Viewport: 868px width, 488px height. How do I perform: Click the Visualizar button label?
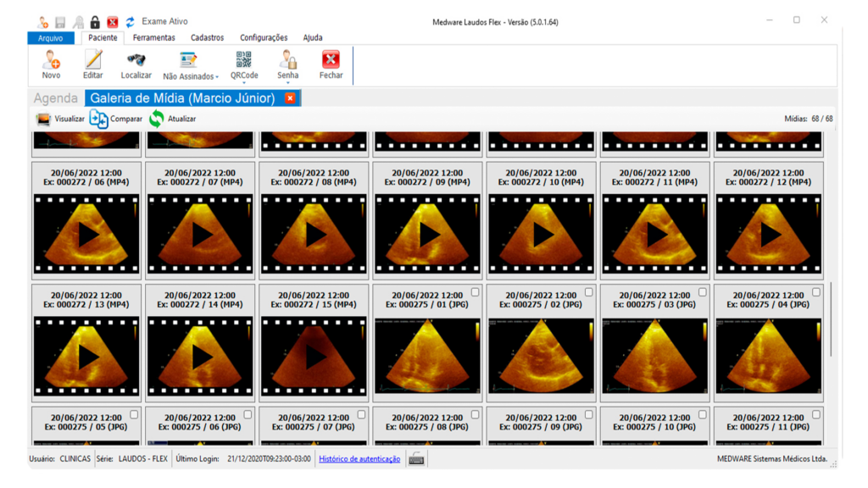tap(70, 119)
